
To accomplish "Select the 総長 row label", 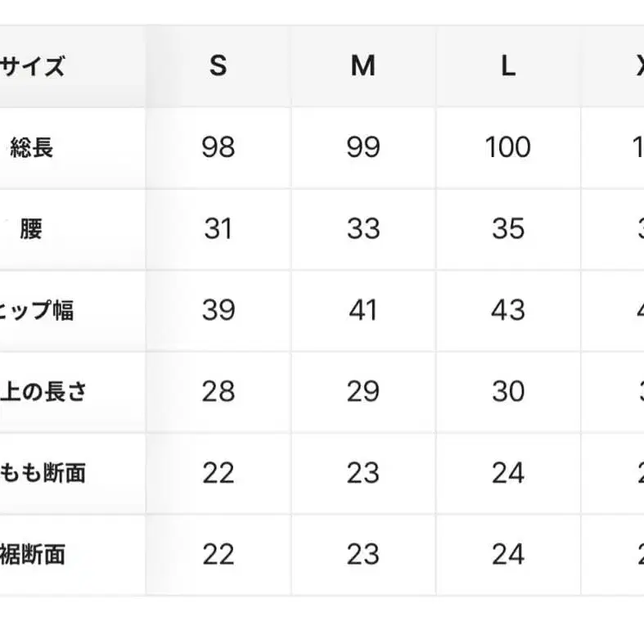I will (32, 148).
